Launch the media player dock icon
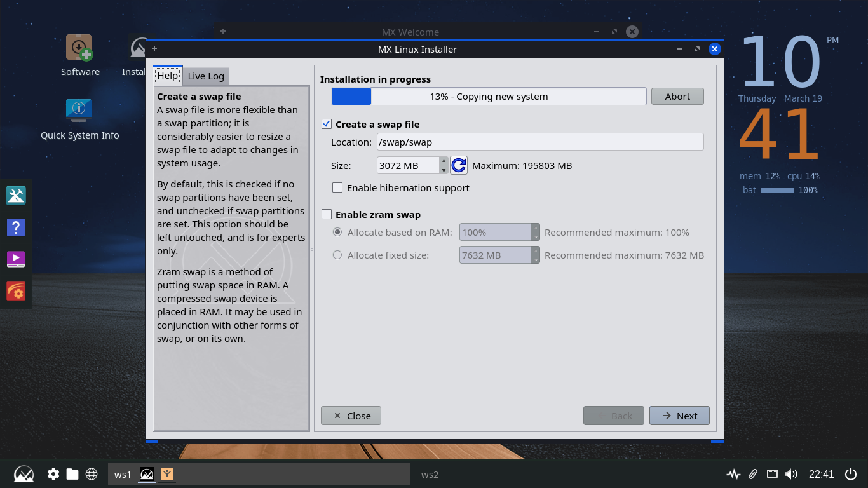Image resolution: width=868 pixels, height=488 pixels. (x=16, y=259)
